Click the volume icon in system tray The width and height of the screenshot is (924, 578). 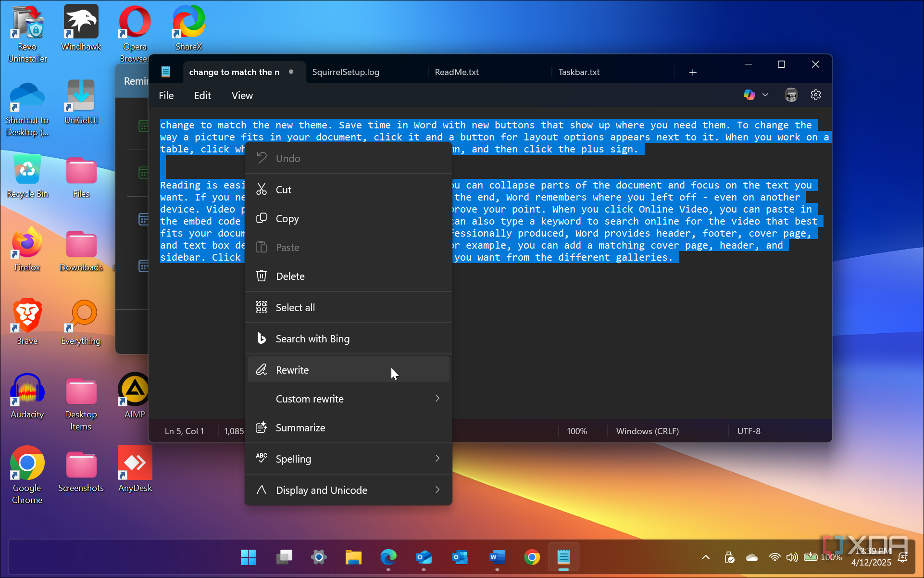pyautogui.click(x=791, y=557)
